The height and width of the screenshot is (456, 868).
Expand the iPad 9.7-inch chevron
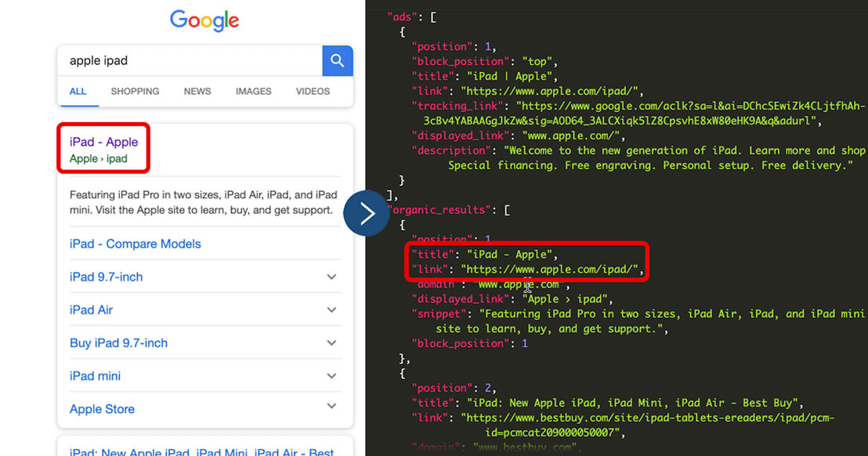331,277
